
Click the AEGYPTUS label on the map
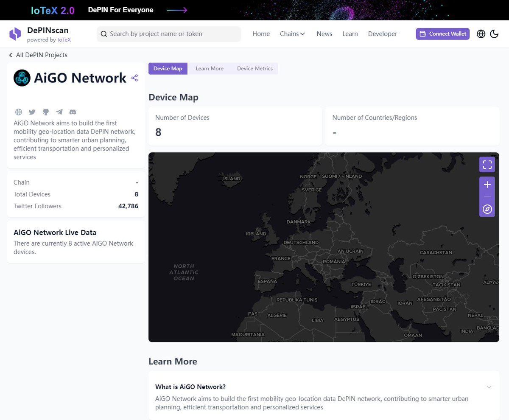(x=347, y=319)
